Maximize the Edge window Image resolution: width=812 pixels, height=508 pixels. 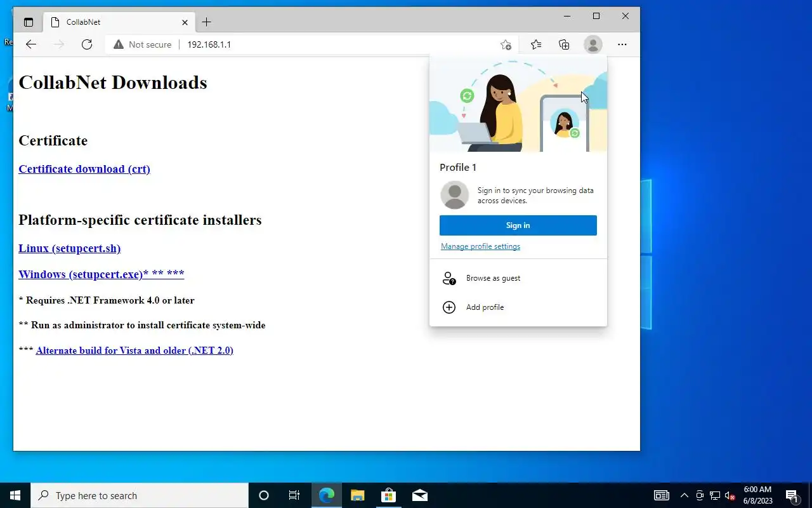pyautogui.click(x=596, y=17)
